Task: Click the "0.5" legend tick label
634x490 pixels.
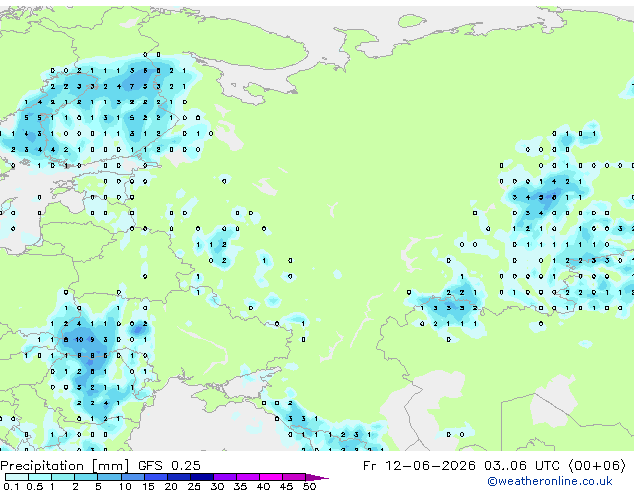Action: [x=35, y=486]
